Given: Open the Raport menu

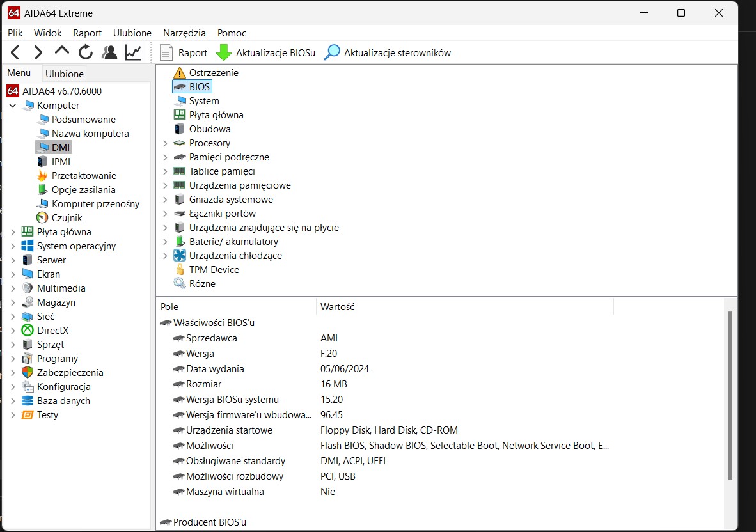Looking at the screenshot, I should 87,33.
